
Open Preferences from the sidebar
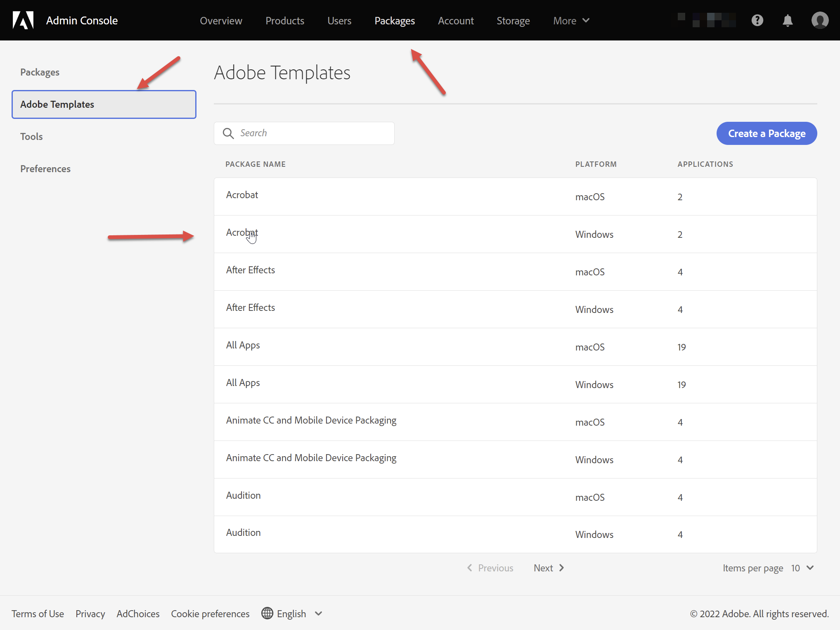(x=45, y=168)
